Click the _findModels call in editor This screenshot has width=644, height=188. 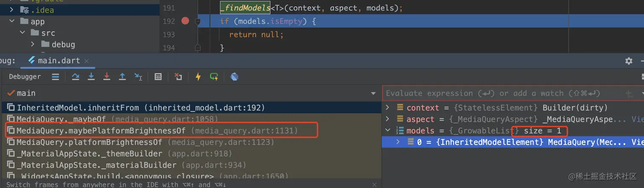click(245, 8)
